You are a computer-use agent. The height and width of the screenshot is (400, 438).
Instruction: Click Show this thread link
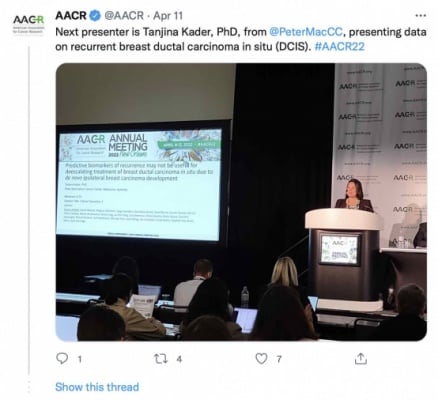click(97, 387)
